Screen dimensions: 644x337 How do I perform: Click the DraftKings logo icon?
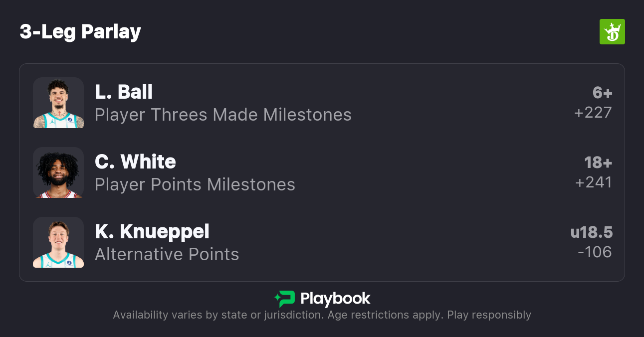[612, 32]
